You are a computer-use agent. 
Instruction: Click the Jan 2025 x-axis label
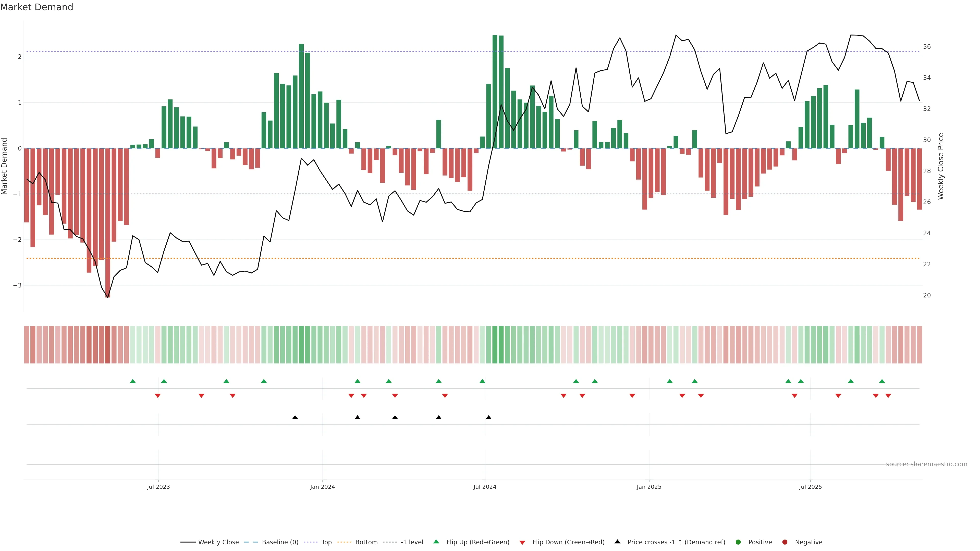[x=649, y=487]
